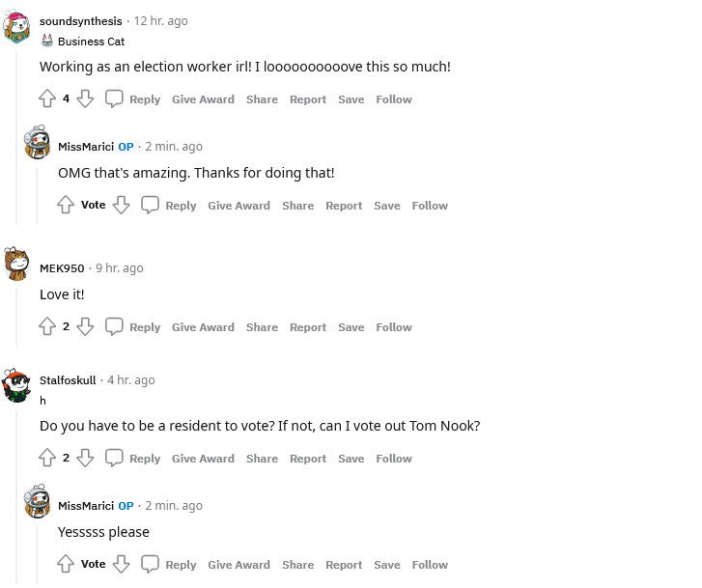702x588 pixels.
Task: Click MEK950's avatar image
Action: 16,263
